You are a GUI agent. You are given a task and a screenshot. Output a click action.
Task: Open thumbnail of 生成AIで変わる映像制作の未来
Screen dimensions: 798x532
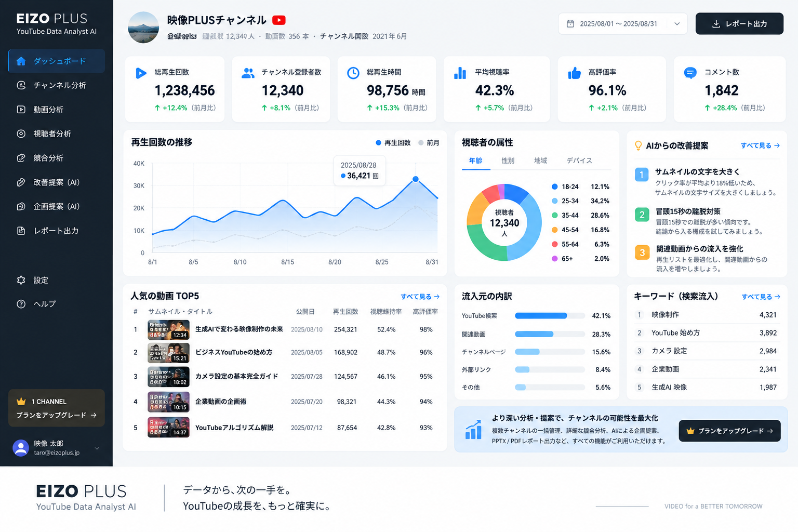tap(168, 330)
